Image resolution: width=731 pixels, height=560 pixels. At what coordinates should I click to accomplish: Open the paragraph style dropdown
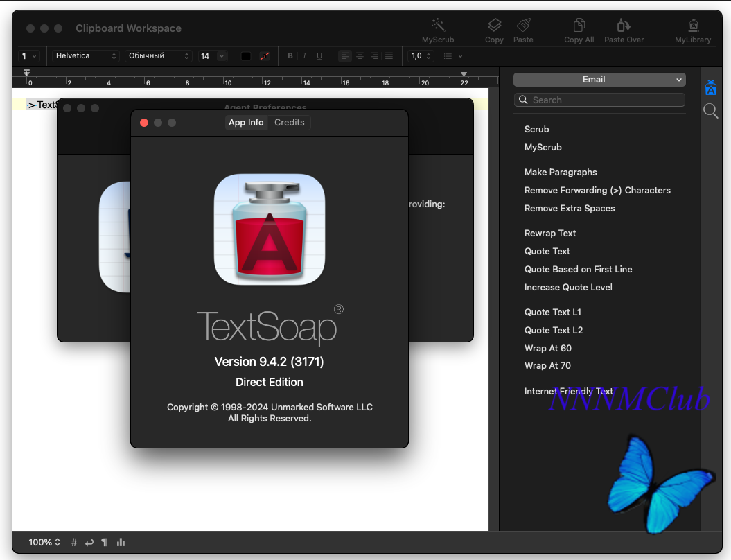28,56
